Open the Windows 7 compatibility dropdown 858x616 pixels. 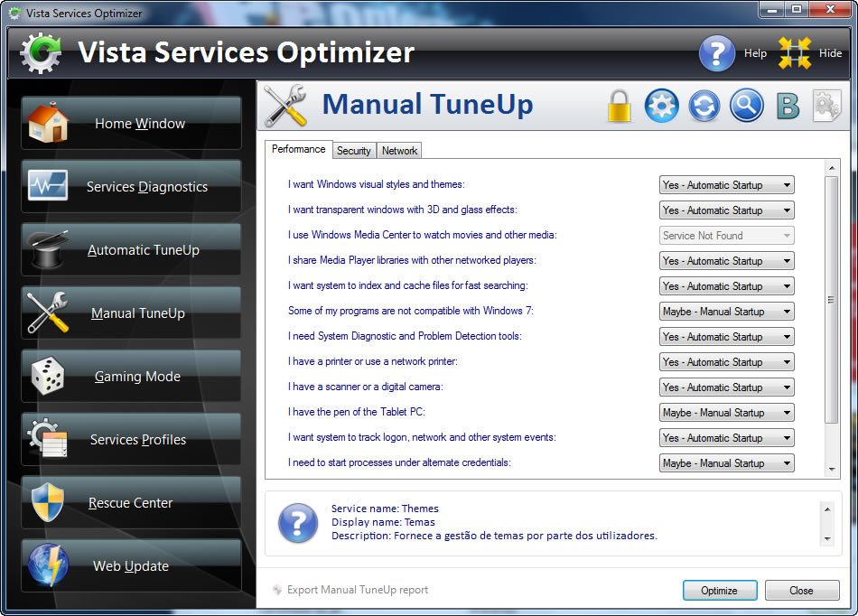(x=727, y=312)
